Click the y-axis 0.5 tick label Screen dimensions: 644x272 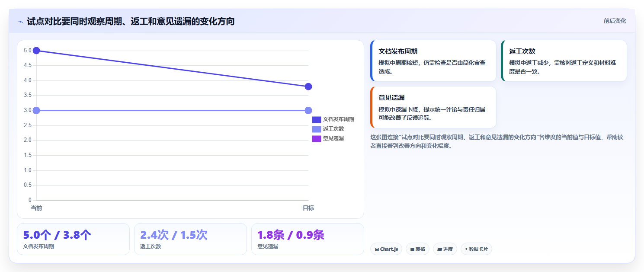point(27,185)
